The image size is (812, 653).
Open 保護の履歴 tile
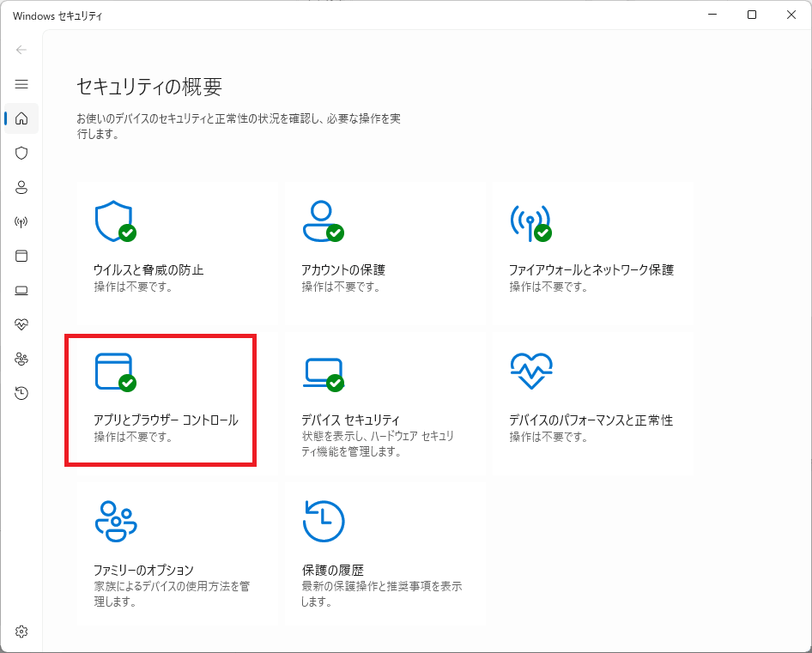point(384,553)
